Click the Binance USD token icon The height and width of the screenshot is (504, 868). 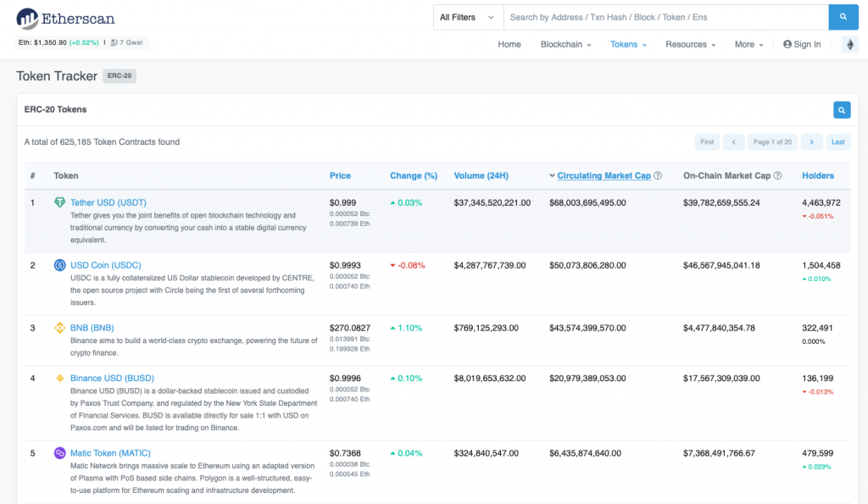[x=60, y=378]
